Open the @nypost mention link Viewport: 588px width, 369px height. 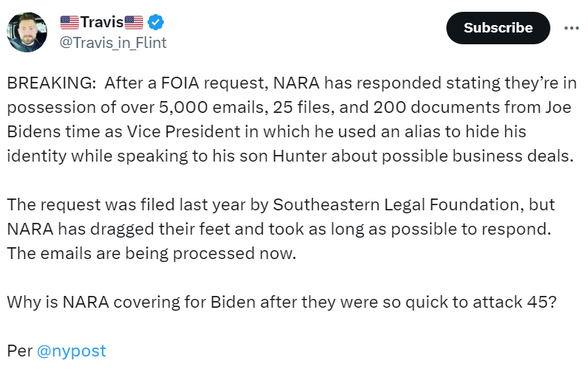tap(72, 351)
